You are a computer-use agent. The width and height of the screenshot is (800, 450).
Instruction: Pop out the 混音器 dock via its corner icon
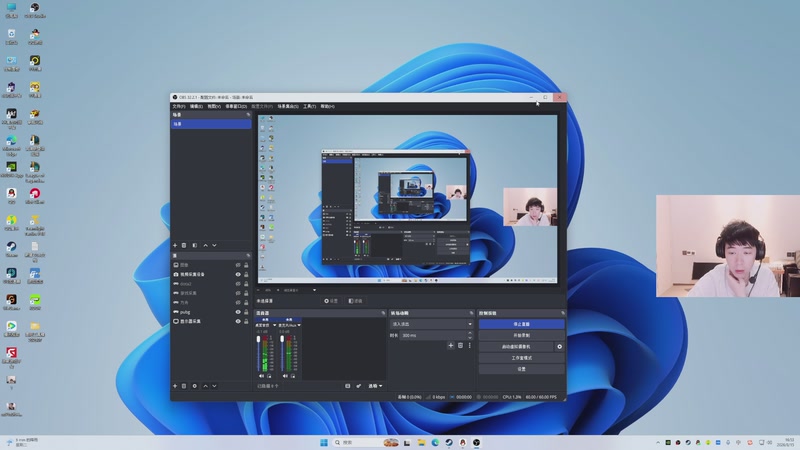point(383,313)
